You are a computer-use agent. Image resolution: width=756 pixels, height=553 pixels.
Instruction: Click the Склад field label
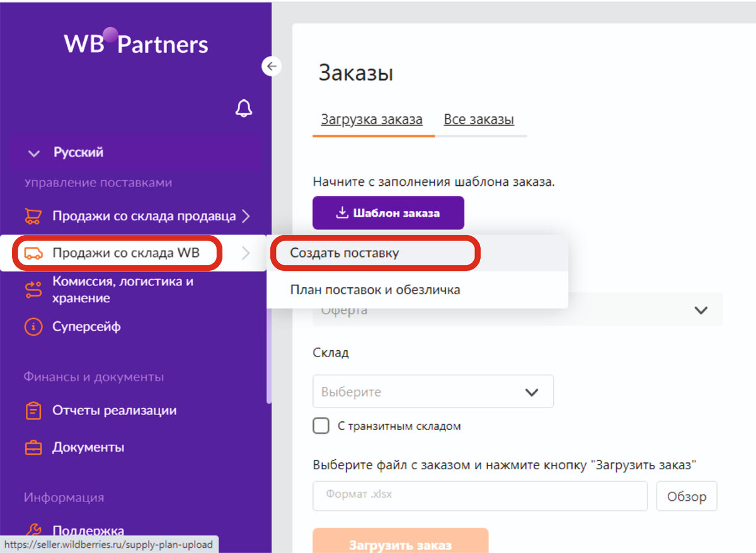pyautogui.click(x=331, y=353)
